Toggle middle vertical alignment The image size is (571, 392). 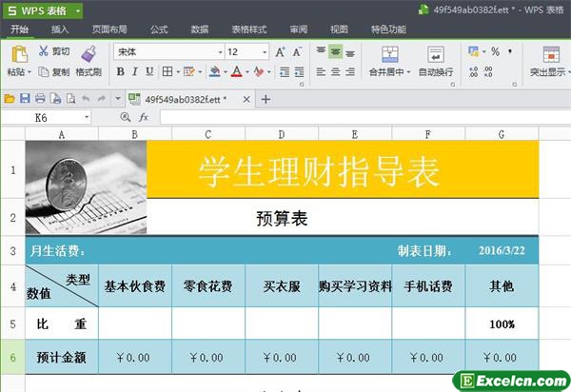click(x=335, y=51)
